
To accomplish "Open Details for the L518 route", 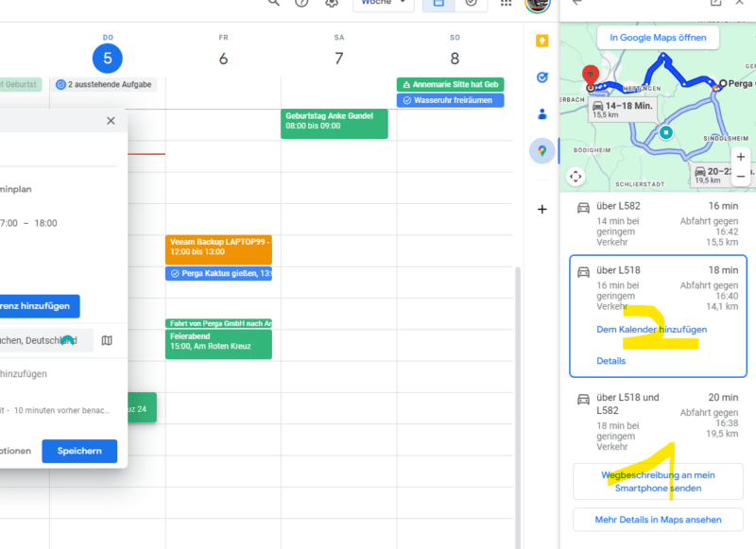I will 610,361.
